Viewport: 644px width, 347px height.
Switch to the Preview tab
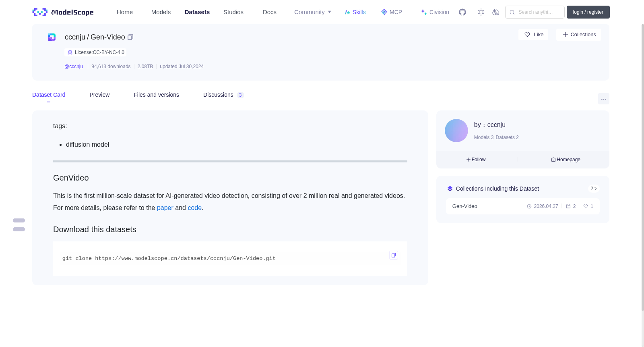coord(99,95)
